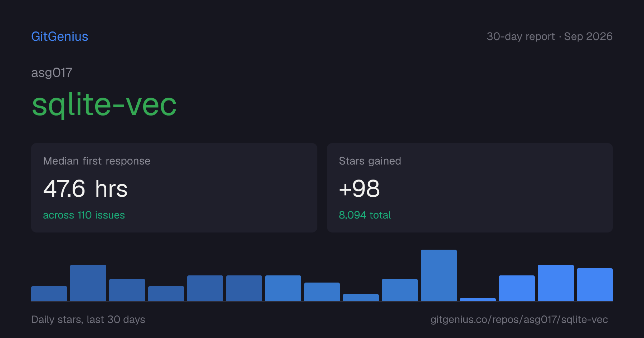Click the Stars gained label

point(370,161)
